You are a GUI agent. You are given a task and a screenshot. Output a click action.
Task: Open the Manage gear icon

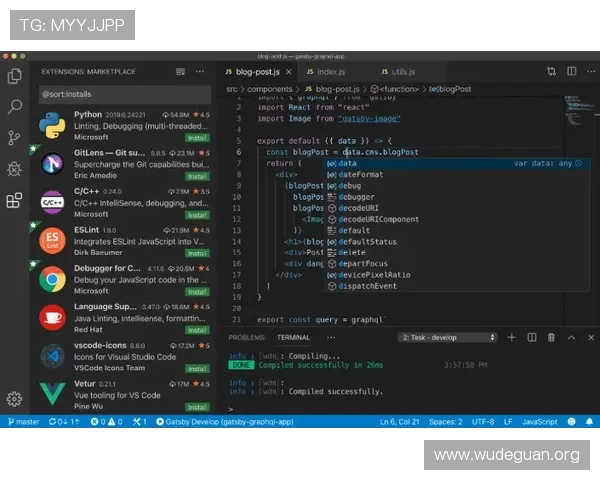pyautogui.click(x=15, y=399)
